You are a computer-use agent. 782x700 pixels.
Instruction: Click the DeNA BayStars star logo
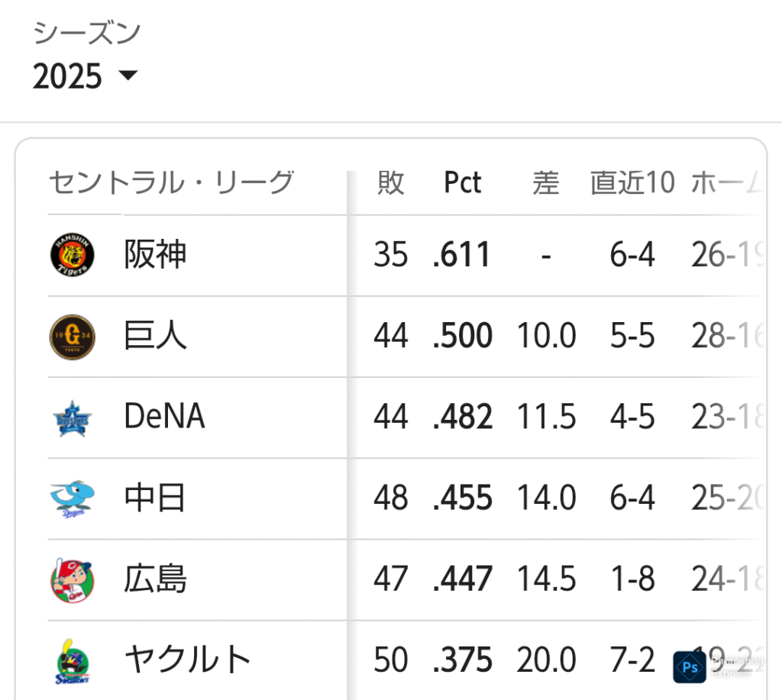[x=73, y=418]
